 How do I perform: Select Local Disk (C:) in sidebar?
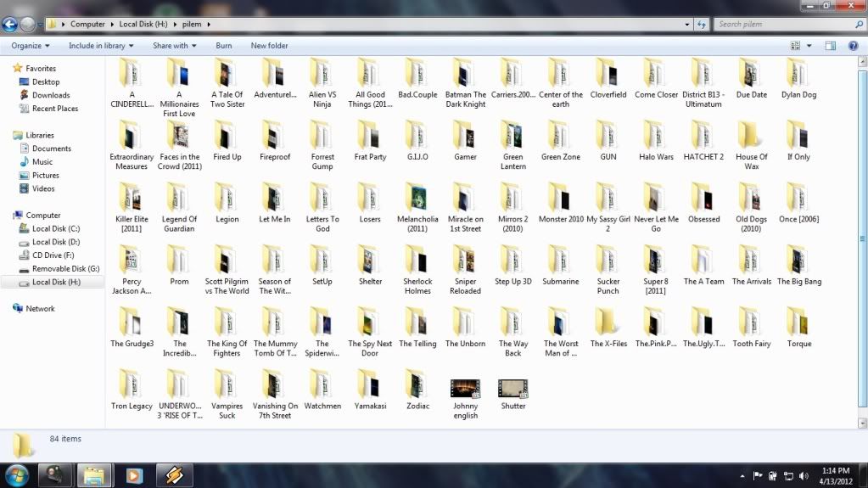click(56, 228)
